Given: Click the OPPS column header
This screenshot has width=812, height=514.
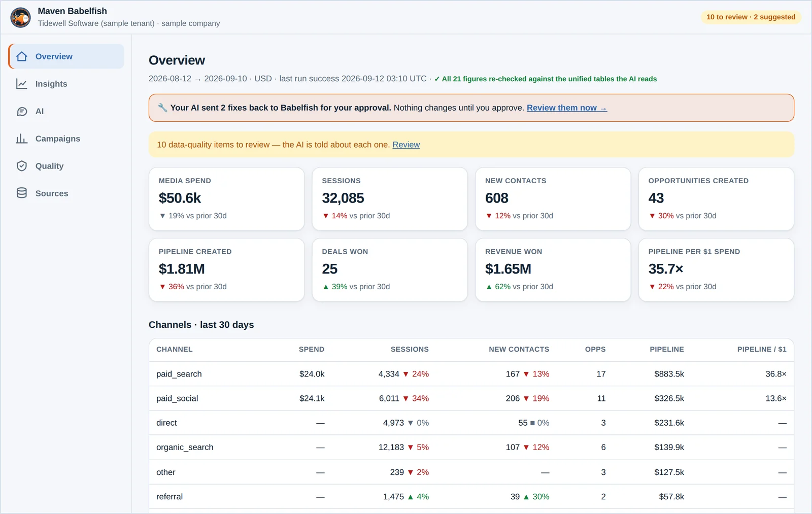Looking at the screenshot, I should click(x=595, y=349).
